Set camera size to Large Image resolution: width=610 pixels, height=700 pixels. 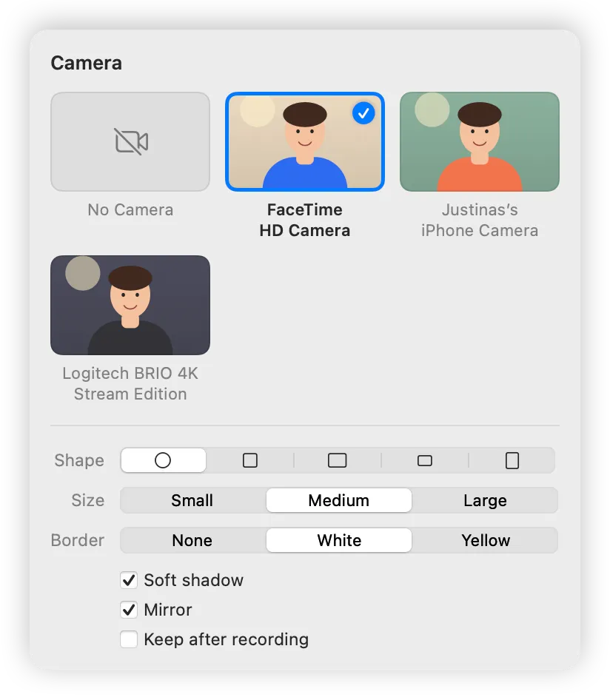point(485,500)
